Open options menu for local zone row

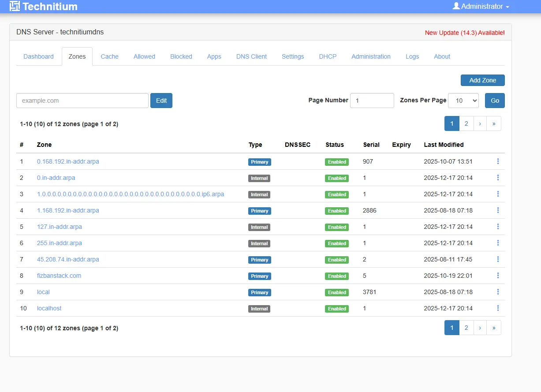point(498,292)
